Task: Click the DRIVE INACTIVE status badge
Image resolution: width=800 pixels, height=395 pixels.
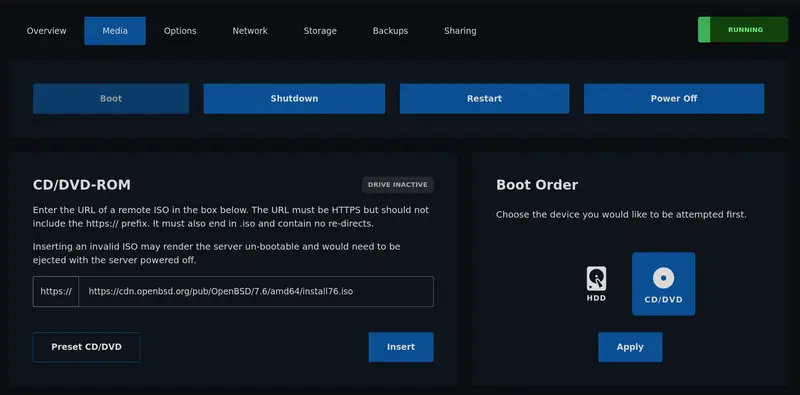Action: [397, 185]
